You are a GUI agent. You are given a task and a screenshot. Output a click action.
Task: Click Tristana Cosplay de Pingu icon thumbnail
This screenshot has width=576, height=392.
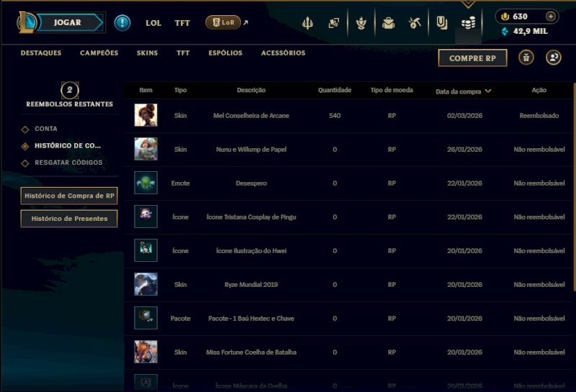pos(146,216)
